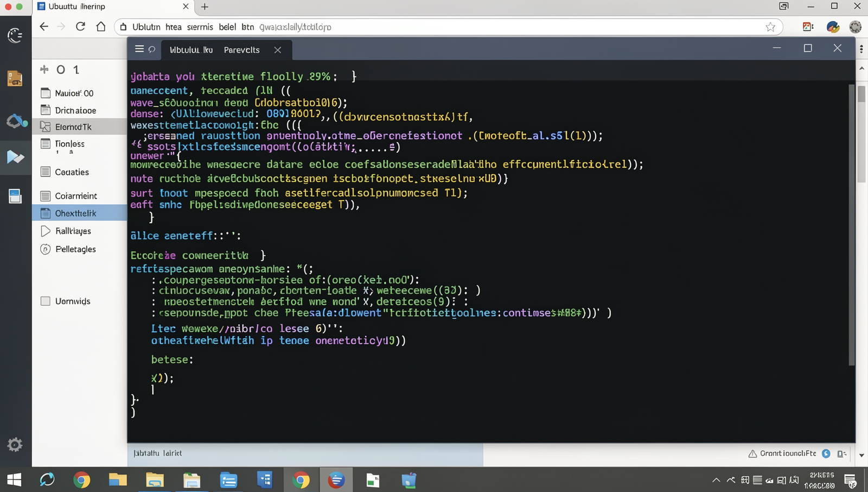Image resolution: width=868 pixels, height=492 pixels.
Task: Close the 'Ubuuiut lku Parevclts' terminal tab
Action: [278, 50]
